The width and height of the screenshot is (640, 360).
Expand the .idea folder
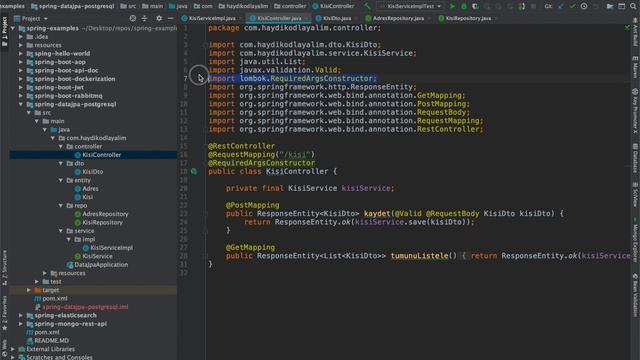pos(21,37)
